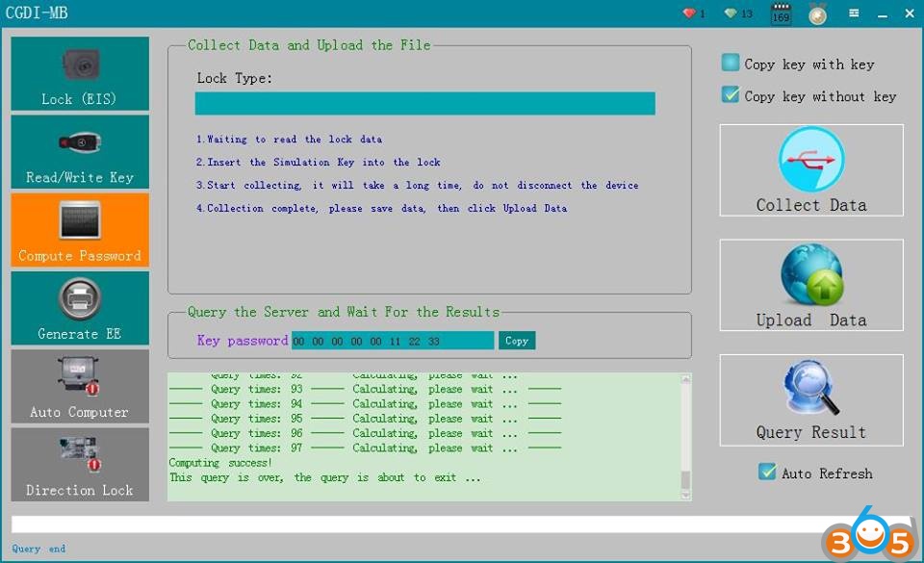Click the green diamond counter icon
The height and width of the screenshot is (563, 924).
[x=731, y=13]
